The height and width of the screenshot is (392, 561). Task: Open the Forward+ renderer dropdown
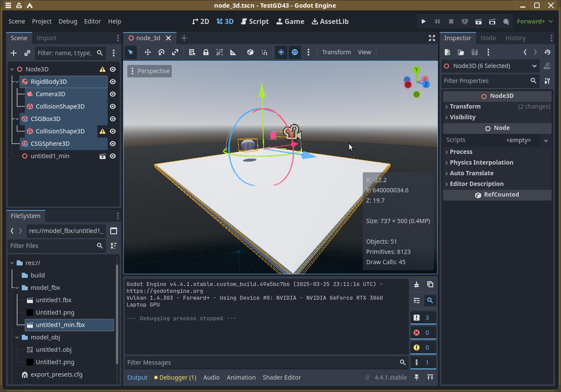pos(534,21)
